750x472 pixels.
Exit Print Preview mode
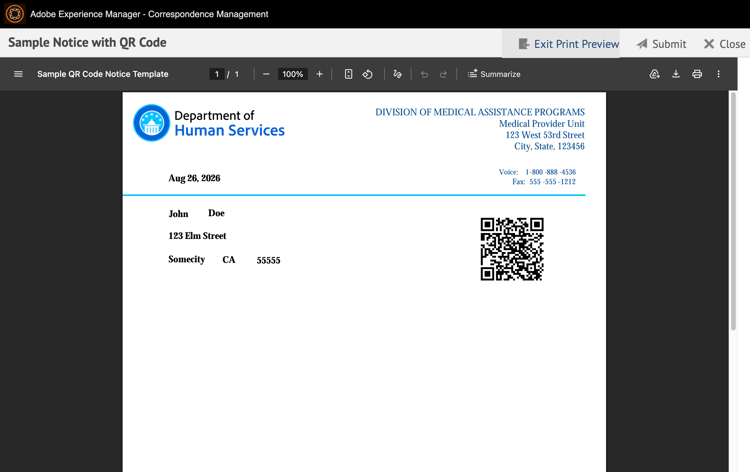point(569,44)
